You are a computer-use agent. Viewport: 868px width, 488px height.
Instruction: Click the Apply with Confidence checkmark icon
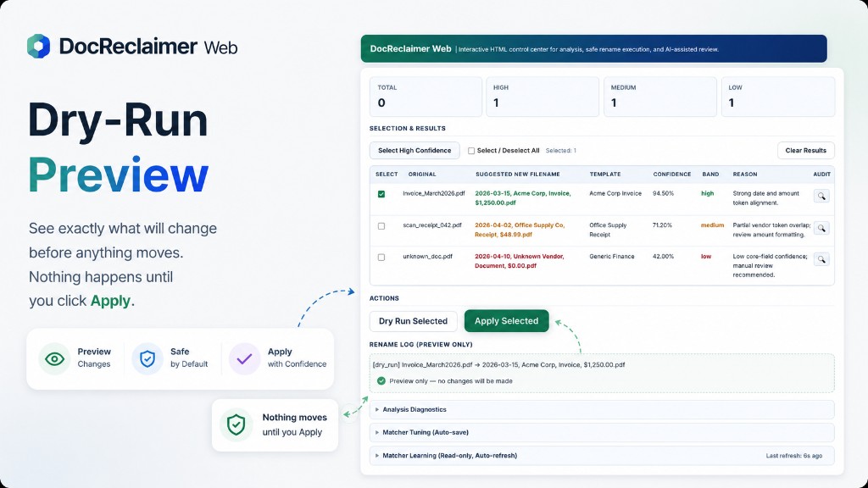245,359
